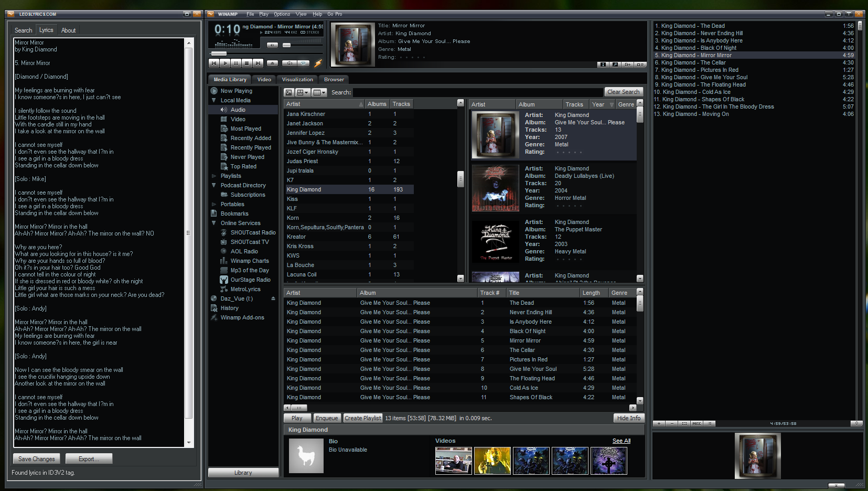
Task: Open History in the library tree
Action: point(230,308)
